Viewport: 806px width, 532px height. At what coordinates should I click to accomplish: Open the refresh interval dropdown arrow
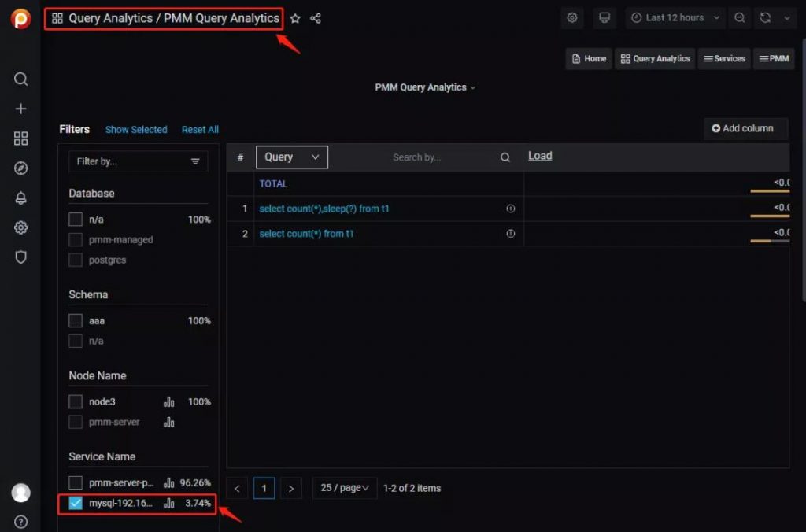[x=787, y=18]
